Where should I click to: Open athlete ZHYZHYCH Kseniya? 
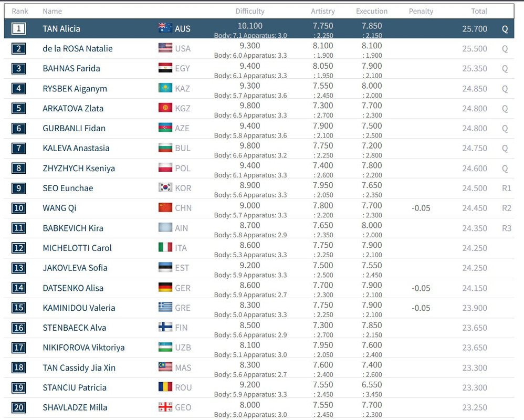pyautogui.click(x=79, y=168)
